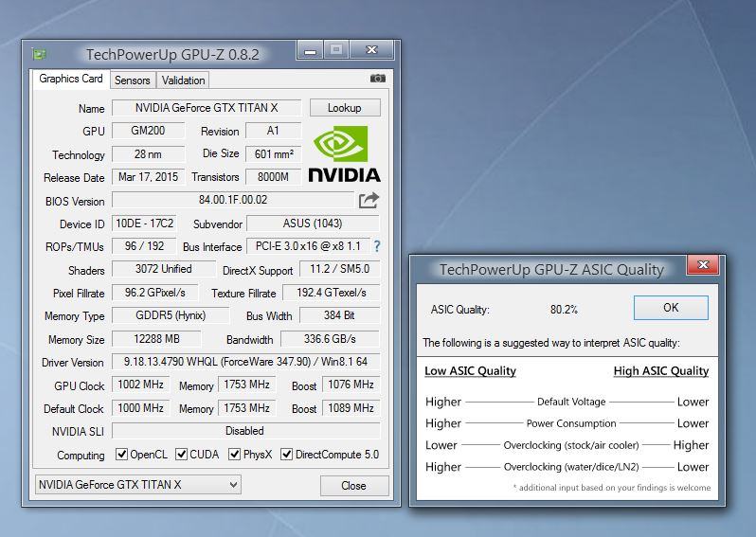Click the Bus Width value 384 Bit
756x537 pixels.
(340, 315)
